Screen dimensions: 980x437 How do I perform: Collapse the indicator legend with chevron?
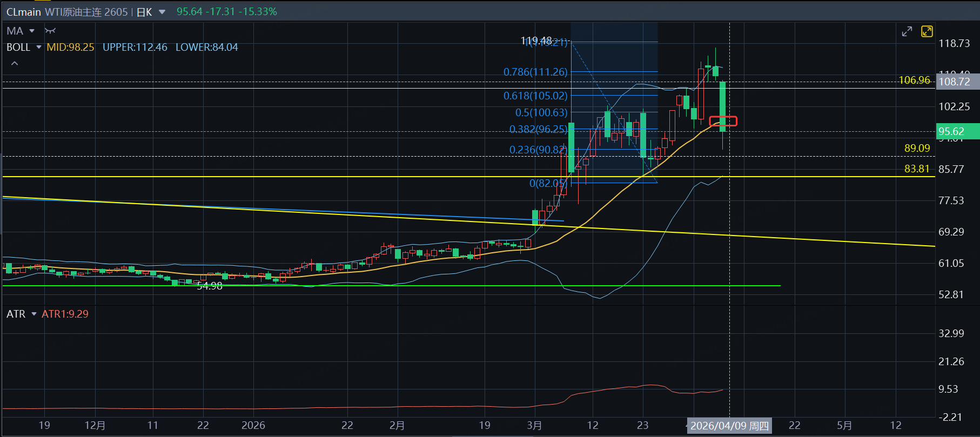coord(15,64)
